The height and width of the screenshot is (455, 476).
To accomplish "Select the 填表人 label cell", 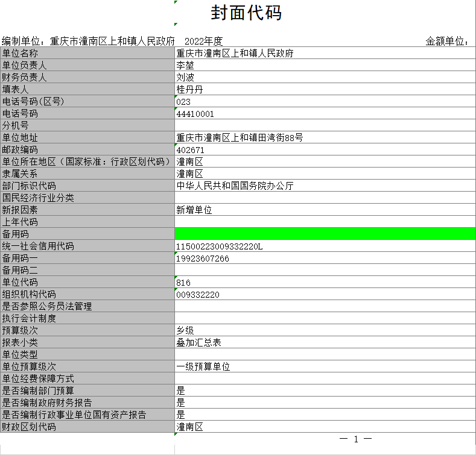I will point(87,89).
